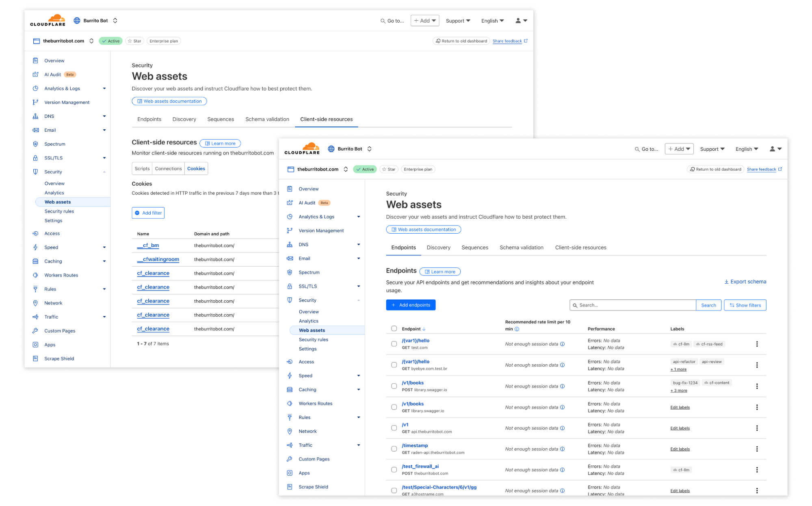Select the Connections sub-tab in the back window
812x506 pixels.
(168, 169)
